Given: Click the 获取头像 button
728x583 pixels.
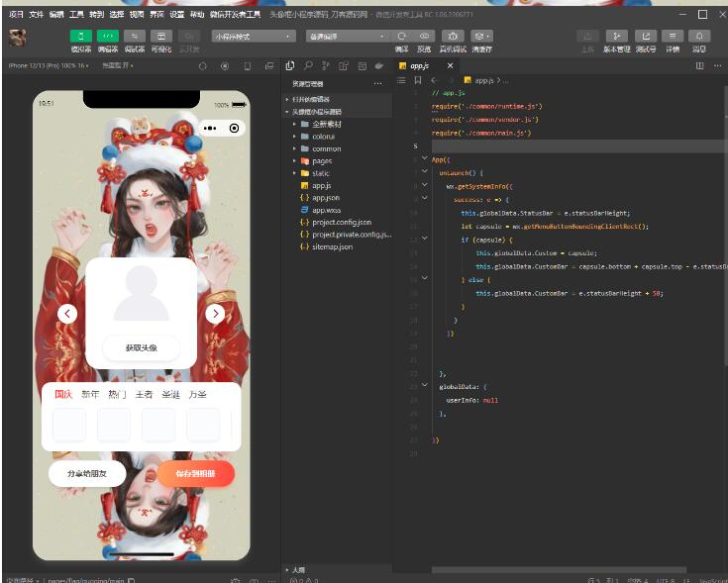Looking at the screenshot, I should point(141,348).
